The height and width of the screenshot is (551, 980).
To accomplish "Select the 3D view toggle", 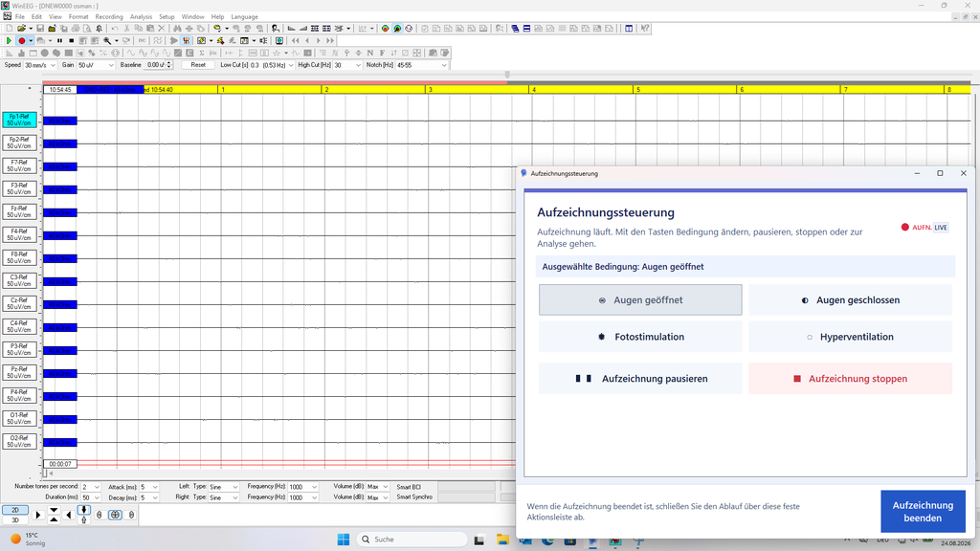I will [x=15, y=519].
